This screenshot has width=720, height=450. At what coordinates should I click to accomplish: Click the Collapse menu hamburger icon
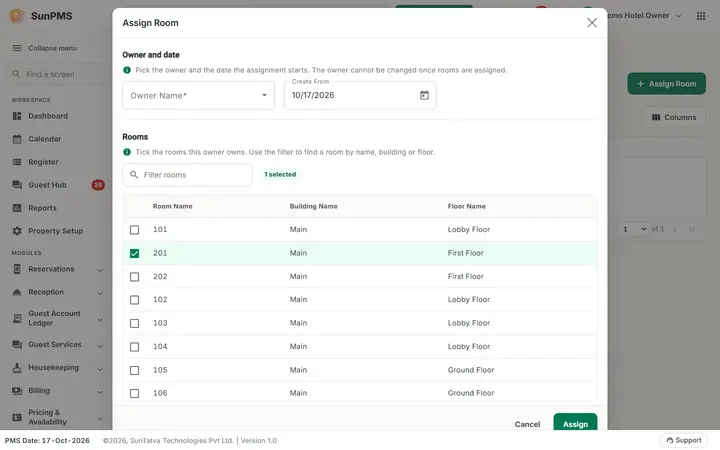coord(17,48)
